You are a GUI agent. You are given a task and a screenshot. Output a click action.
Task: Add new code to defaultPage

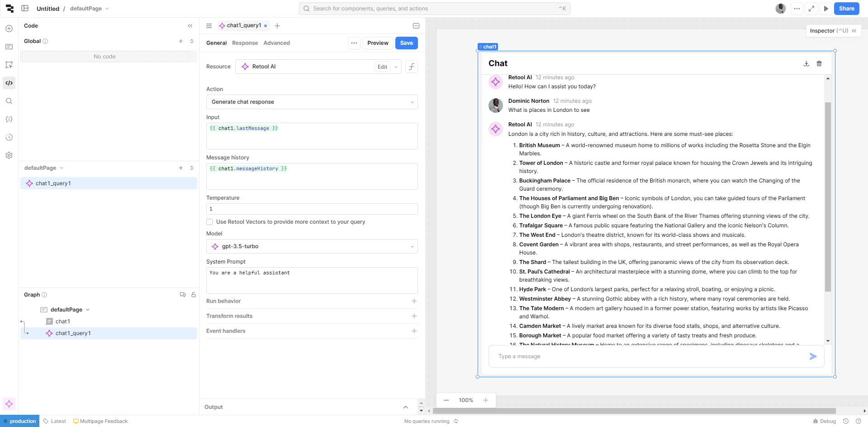(181, 168)
